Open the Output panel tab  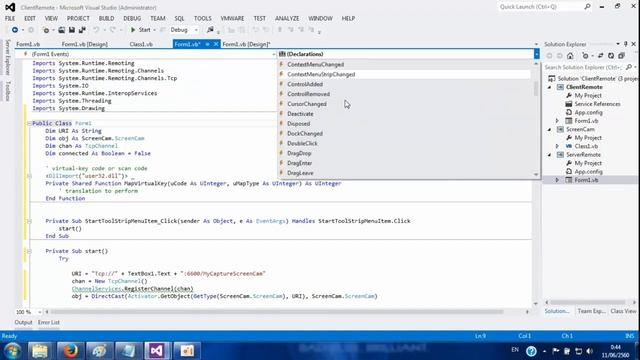[23, 322]
